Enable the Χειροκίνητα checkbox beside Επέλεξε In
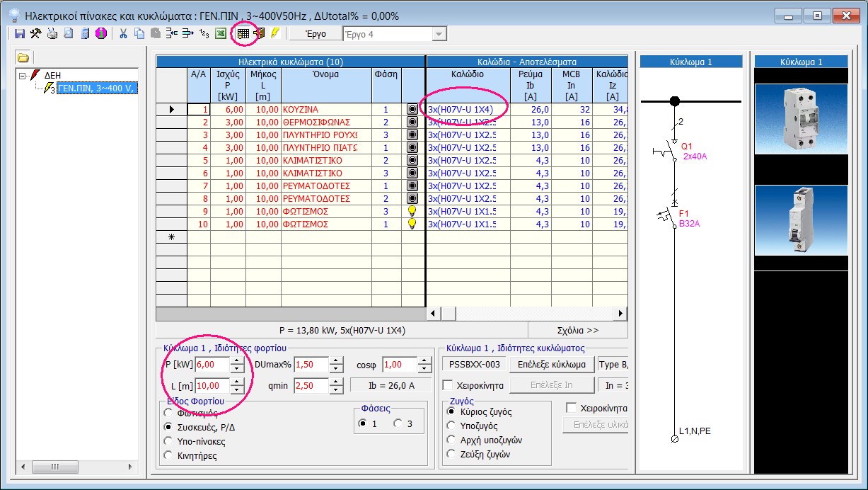Screen dimensions: 868x490 coord(448,386)
